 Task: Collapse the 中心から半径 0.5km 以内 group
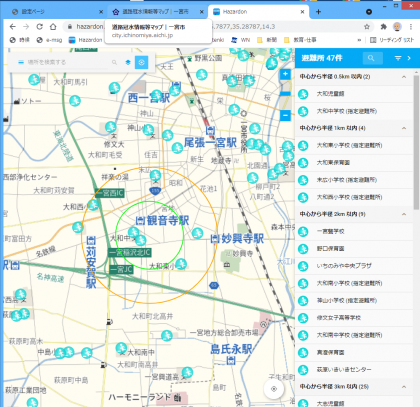(404, 77)
